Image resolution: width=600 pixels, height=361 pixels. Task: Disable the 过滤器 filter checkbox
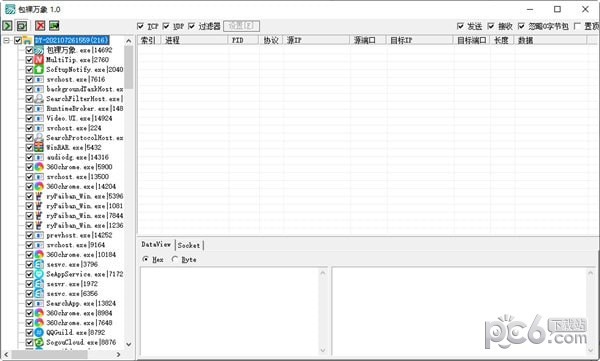pyautogui.click(x=192, y=26)
